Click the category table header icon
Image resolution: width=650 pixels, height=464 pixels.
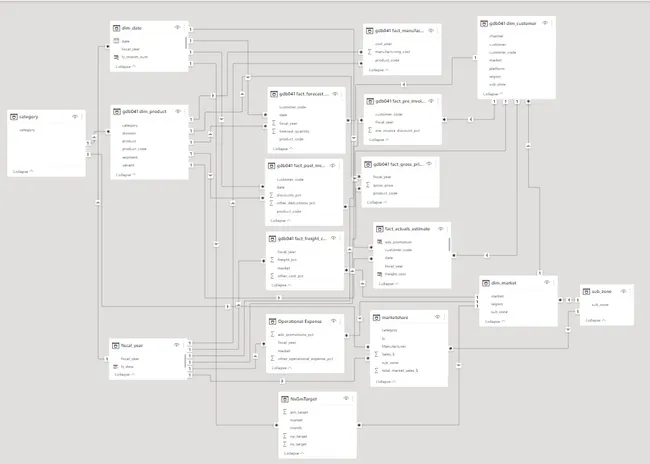coord(14,117)
